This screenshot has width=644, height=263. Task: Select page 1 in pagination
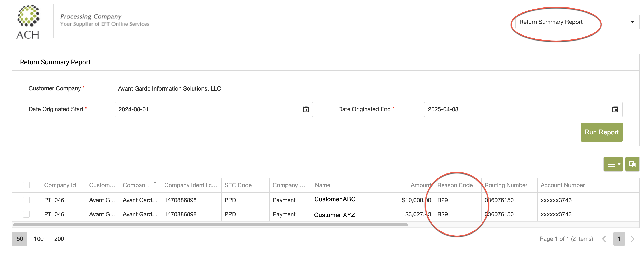point(619,239)
